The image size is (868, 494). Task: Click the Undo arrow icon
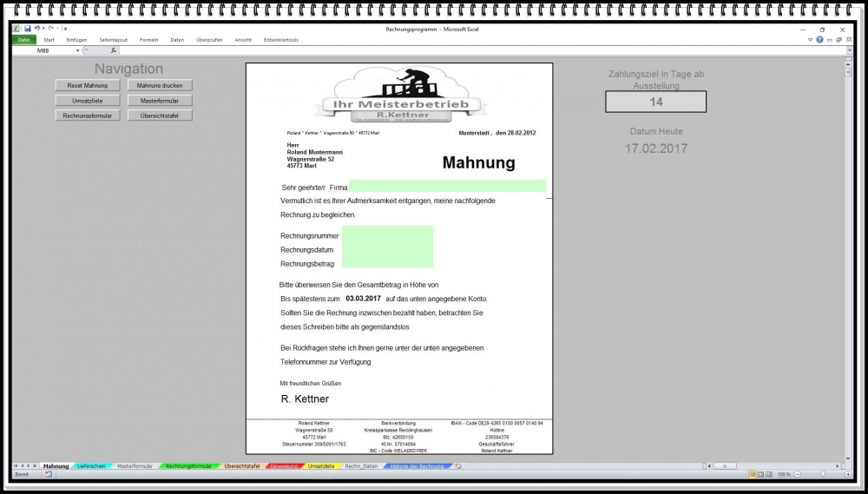pyautogui.click(x=37, y=29)
